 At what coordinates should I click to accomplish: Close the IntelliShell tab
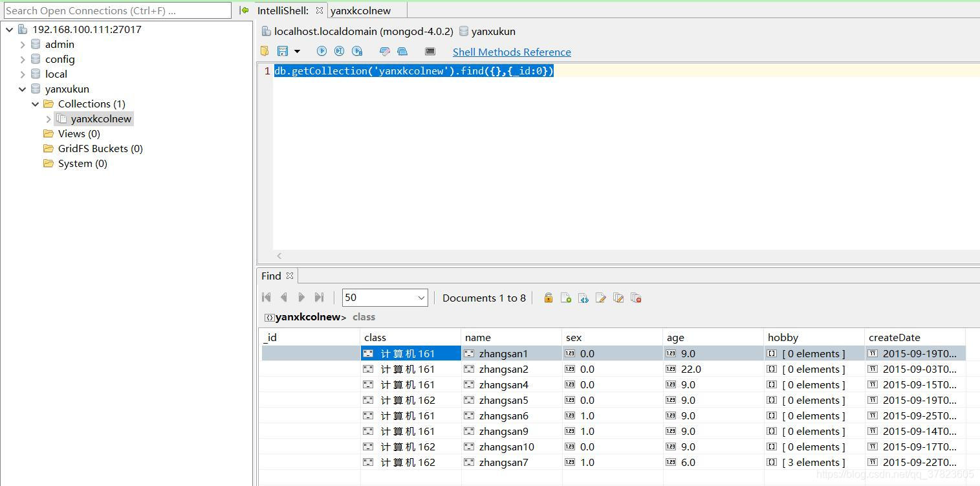click(x=319, y=10)
